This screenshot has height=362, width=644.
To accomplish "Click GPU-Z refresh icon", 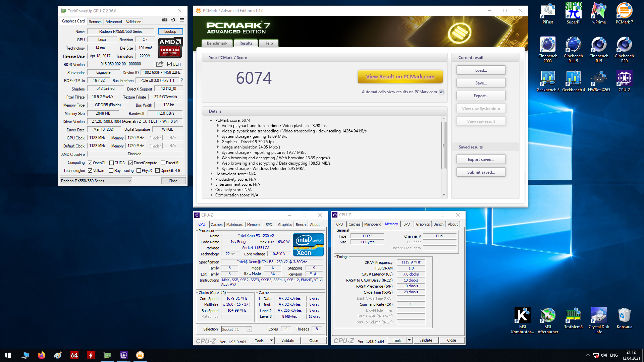I will pos(173,20).
